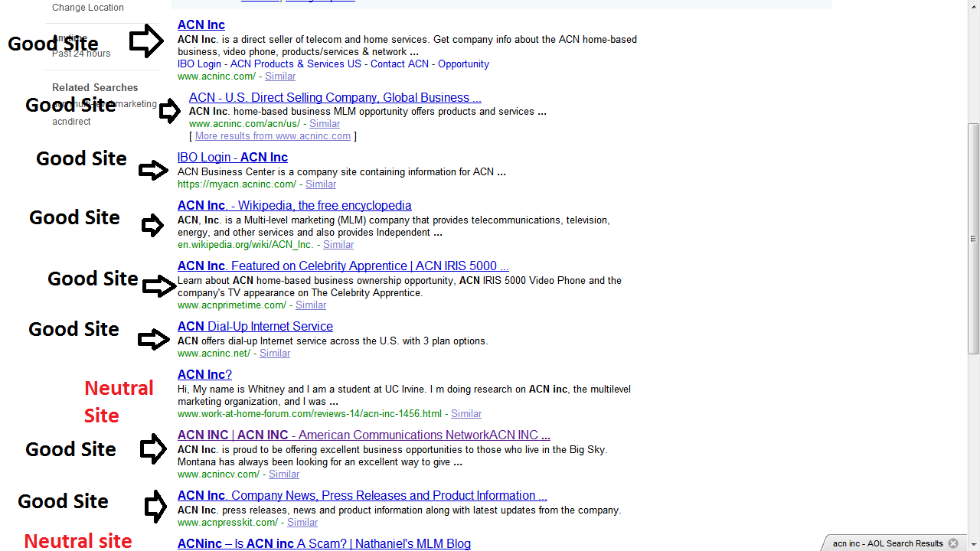Open the first ACN Inc result title

[x=201, y=25]
